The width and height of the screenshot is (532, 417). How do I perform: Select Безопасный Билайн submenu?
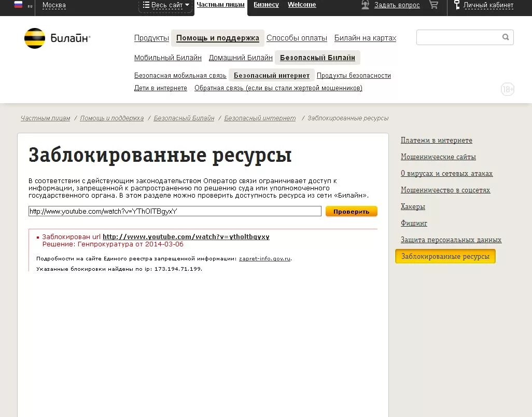point(317,58)
